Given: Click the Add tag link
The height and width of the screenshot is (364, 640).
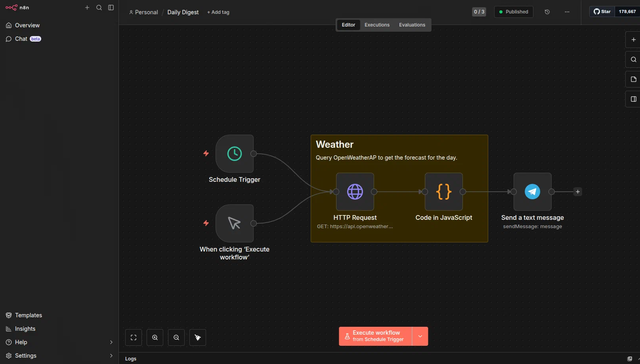Looking at the screenshot, I should 218,12.
